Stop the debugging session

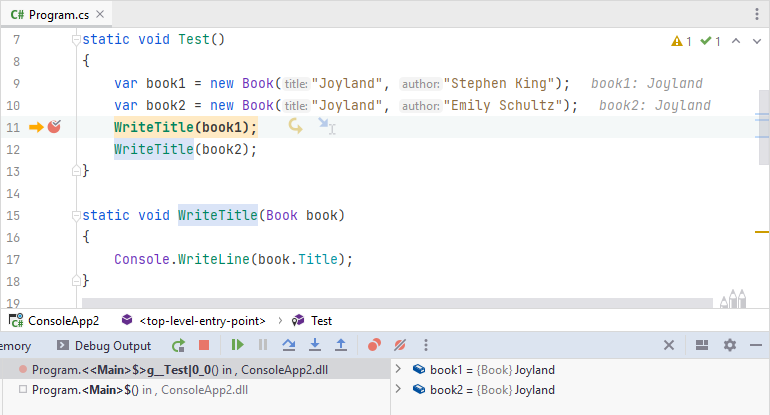(204, 345)
